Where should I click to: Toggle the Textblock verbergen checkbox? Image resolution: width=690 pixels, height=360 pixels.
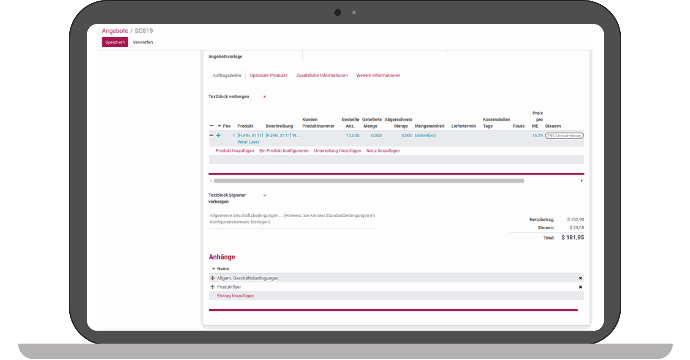coord(264,97)
